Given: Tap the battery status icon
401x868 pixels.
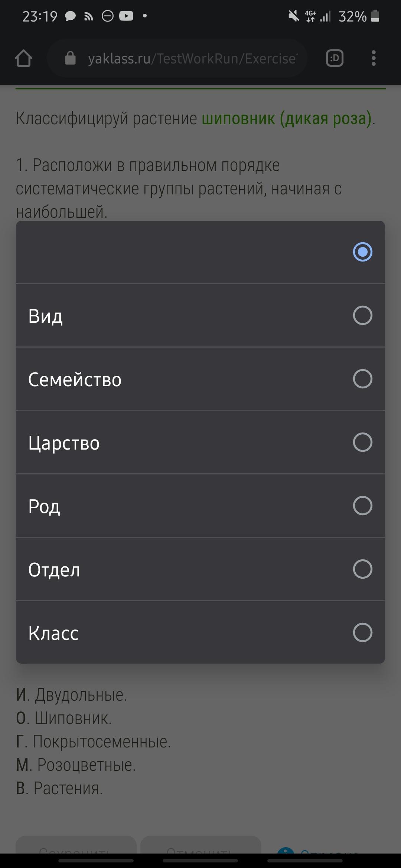Looking at the screenshot, I should coord(375,16).
